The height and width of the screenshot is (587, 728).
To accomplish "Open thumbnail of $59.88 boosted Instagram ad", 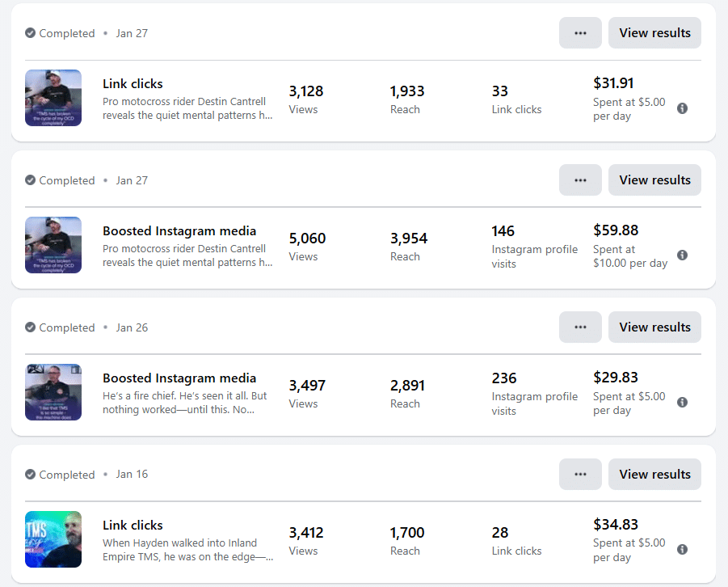I will click(x=53, y=245).
